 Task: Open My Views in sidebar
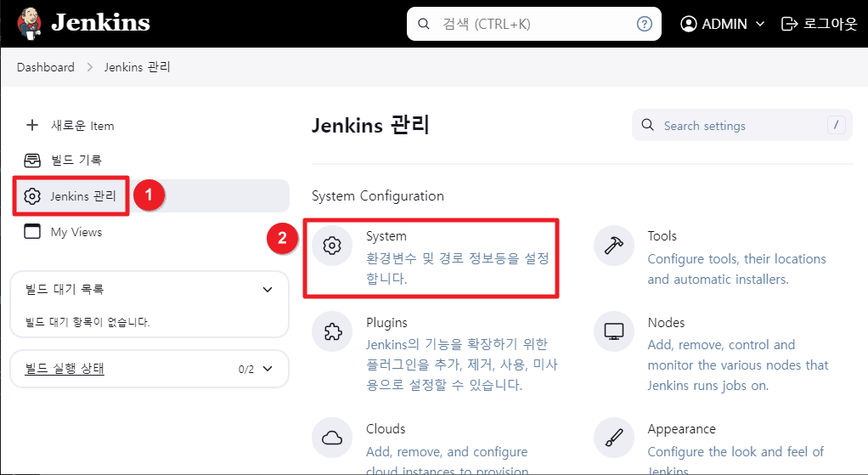point(76,232)
